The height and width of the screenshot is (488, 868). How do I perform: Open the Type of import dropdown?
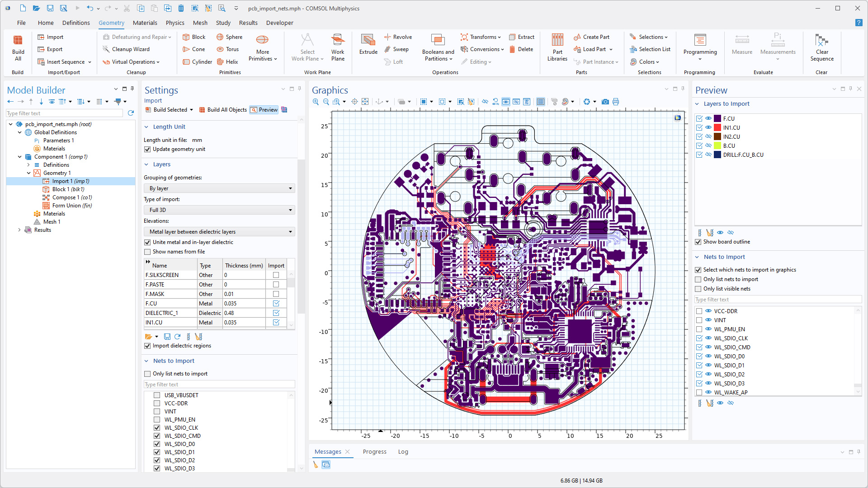[x=219, y=210]
